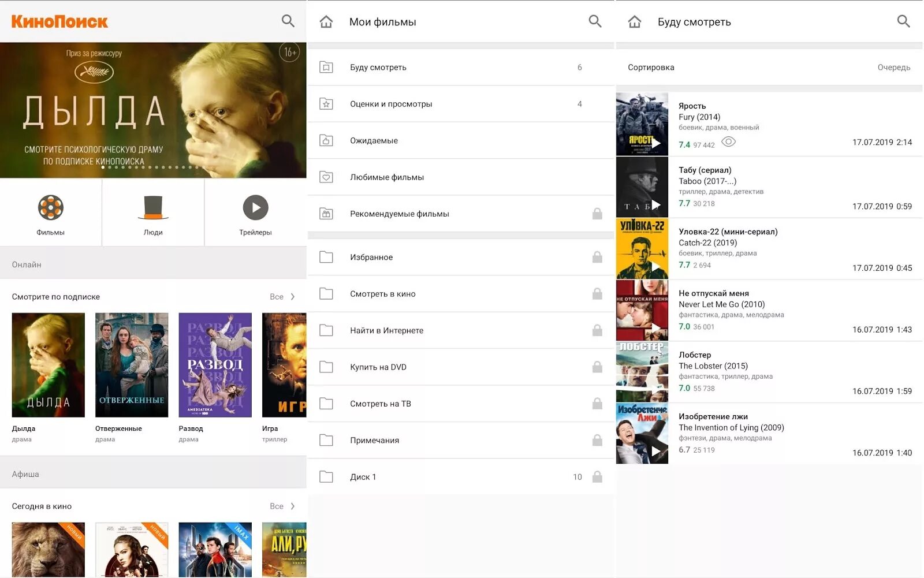
Task: Play the Лобстер trailer thumbnail
Action: coord(642,372)
